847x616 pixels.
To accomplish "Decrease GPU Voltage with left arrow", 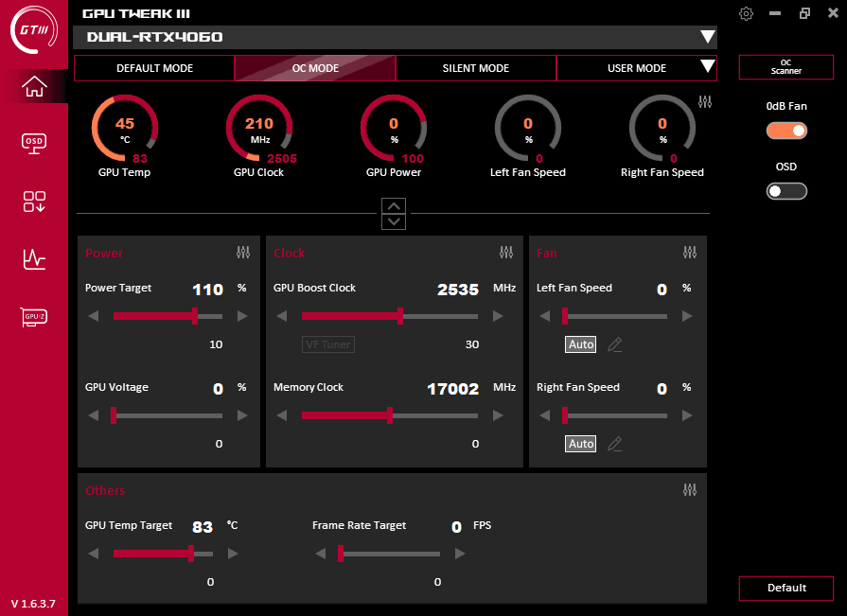I will [94, 415].
